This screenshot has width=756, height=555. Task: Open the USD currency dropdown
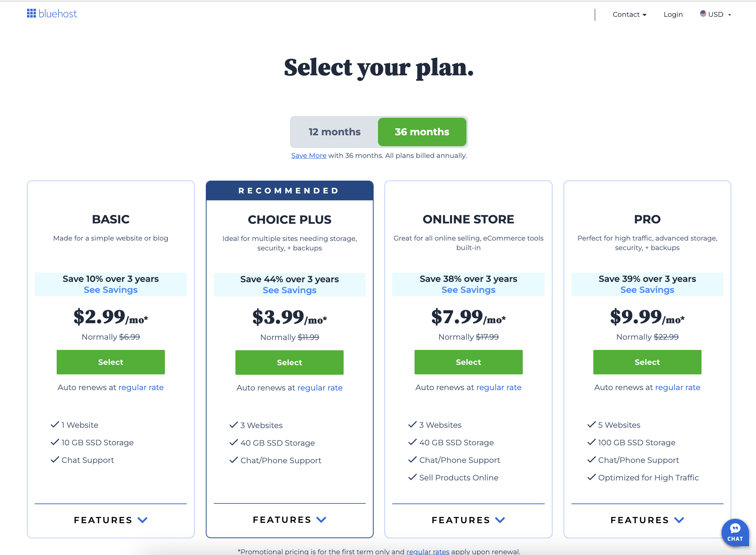(718, 14)
